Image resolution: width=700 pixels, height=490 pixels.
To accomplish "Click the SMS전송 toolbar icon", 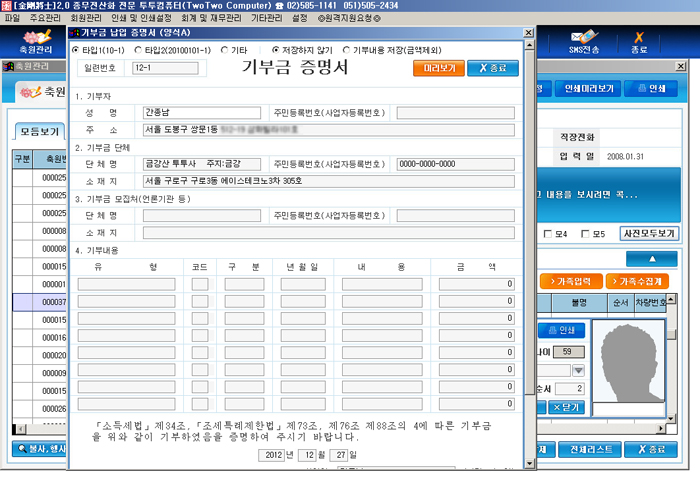I will click(x=584, y=42).
